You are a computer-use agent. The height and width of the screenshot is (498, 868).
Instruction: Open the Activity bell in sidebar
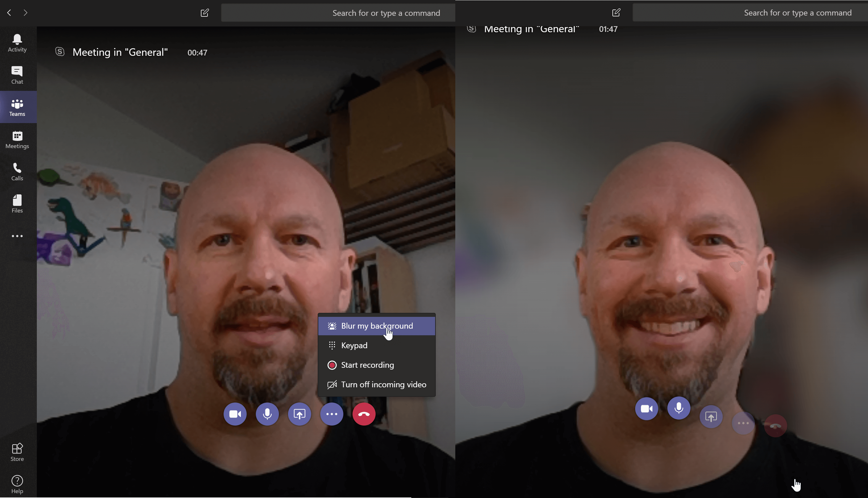[x=17, y=43]
